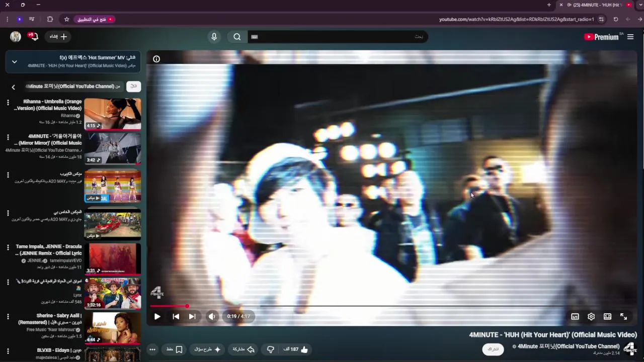644x362 pixels.
Task: Open options for the K-pop mix
Action: click(8, 175)
